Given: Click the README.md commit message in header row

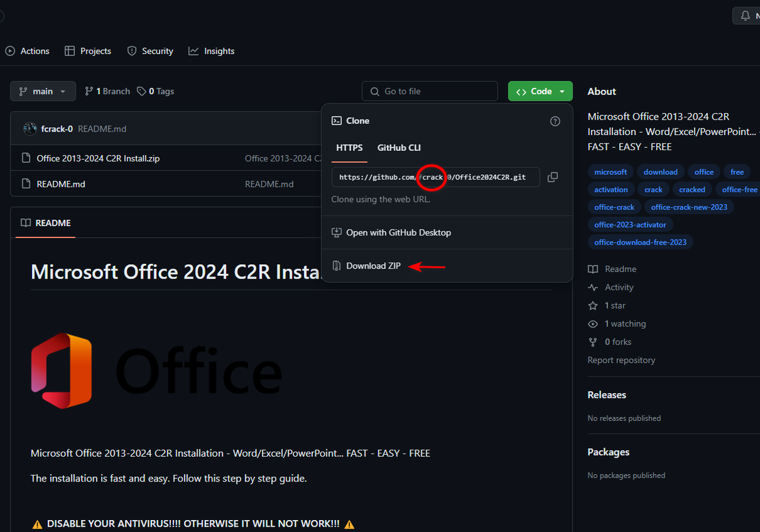Looking at the screenshot, I should (x=102, y=128).
